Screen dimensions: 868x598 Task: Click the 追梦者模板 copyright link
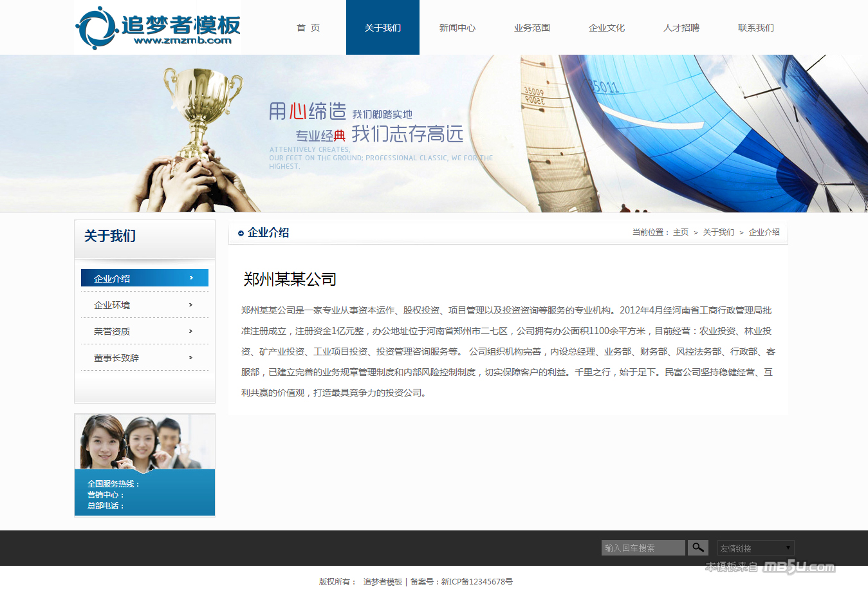(382, 582)
